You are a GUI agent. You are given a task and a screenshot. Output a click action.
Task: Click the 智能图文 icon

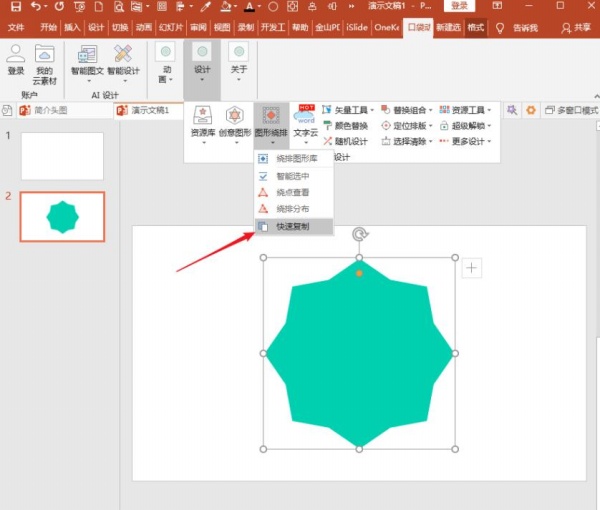click(x=87, y=60)
